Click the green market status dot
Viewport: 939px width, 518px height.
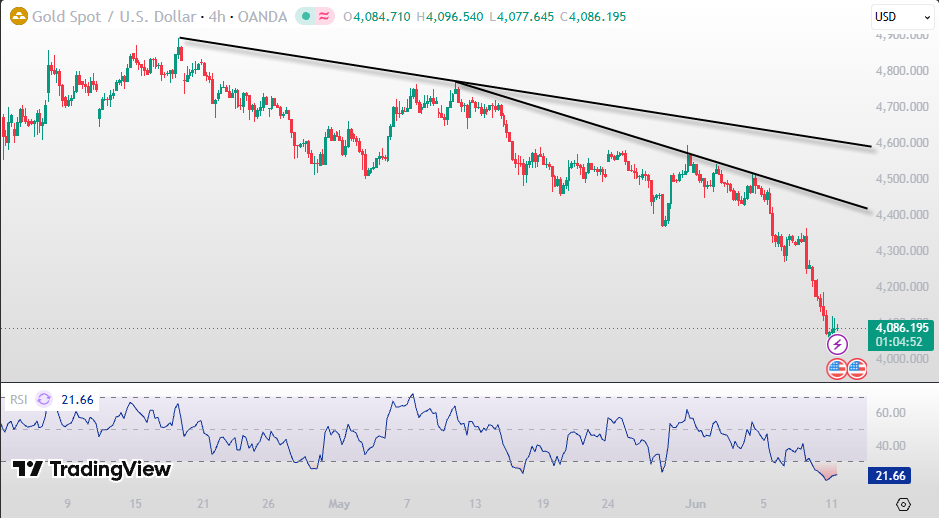[x=306, y=17]
